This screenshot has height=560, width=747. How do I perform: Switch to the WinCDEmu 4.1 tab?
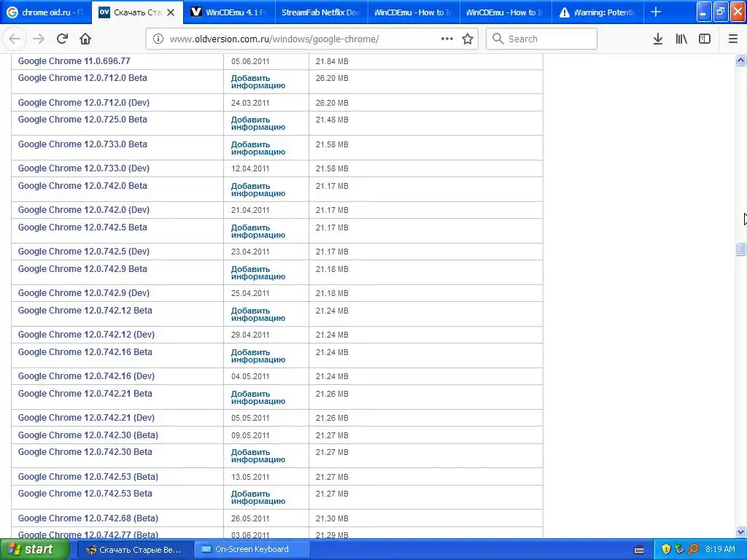230,12
